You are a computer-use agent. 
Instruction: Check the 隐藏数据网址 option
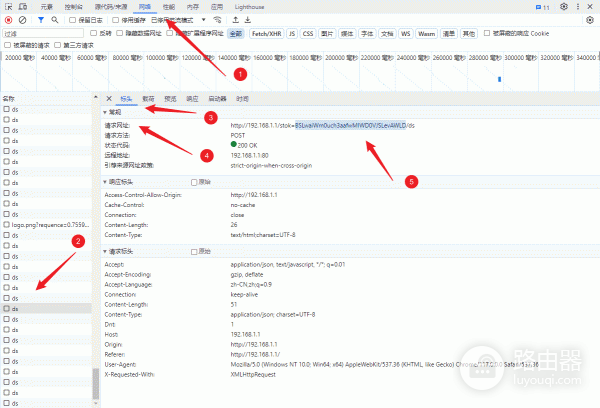click(120, 33)
